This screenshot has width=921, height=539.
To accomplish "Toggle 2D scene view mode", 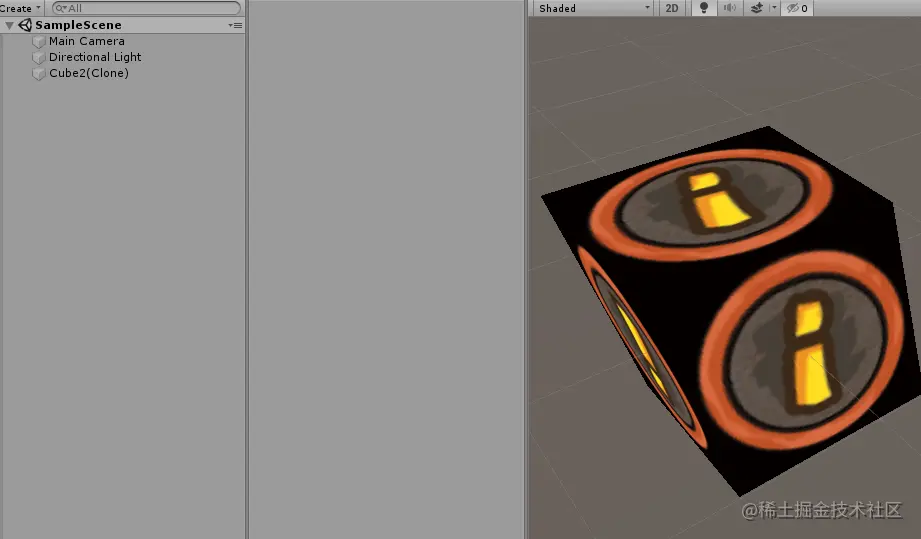I will (671, 8).
